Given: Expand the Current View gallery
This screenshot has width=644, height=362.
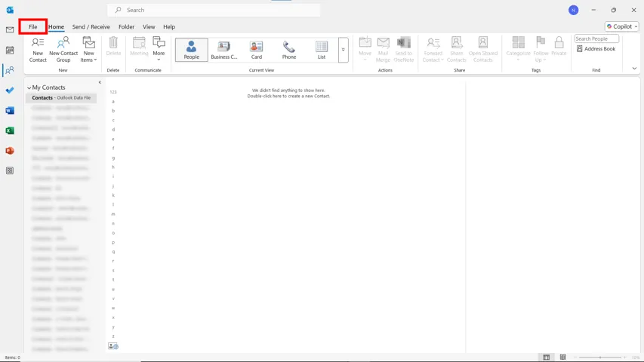Looking at the screenshot, I should (343, 50).
